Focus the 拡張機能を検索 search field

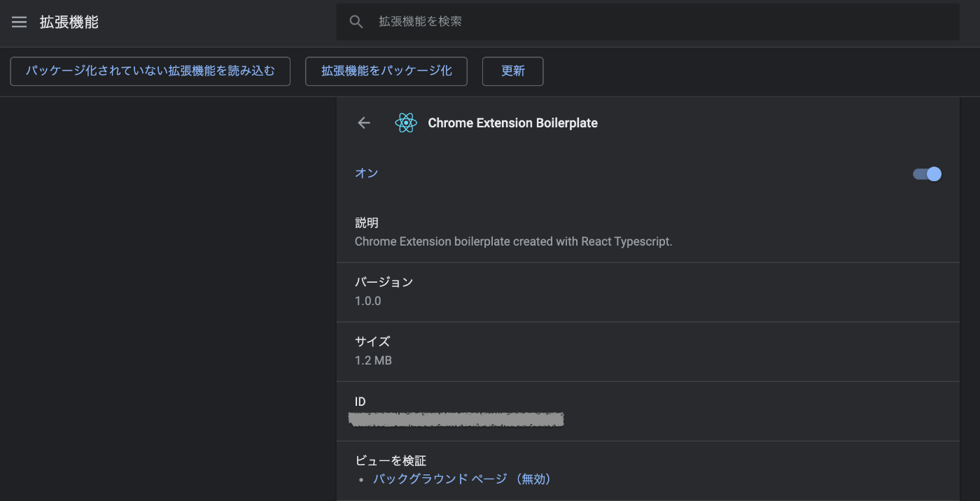[647, 22]
